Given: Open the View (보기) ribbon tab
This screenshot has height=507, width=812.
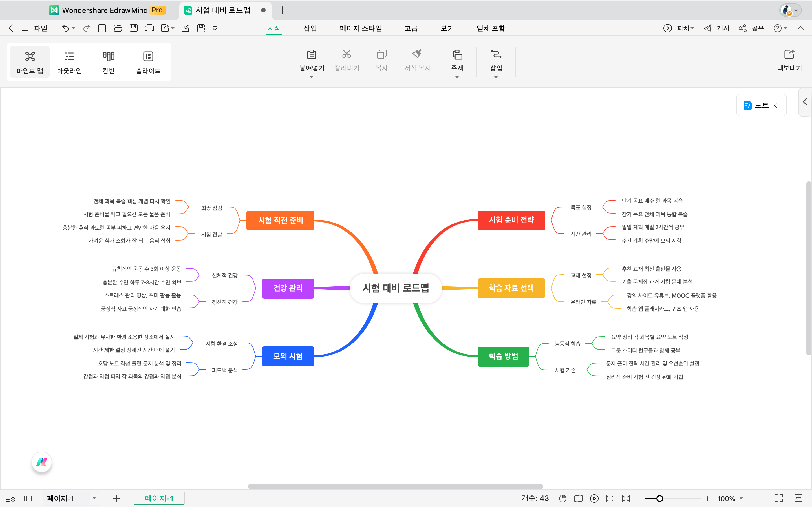Looking at the screenshot, I should 447,28.
